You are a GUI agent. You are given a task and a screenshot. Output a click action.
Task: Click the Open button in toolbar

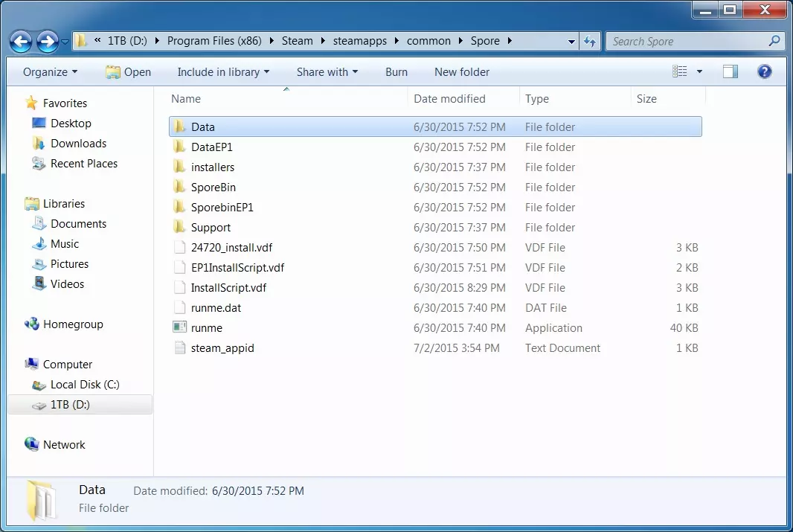point(128,72)
